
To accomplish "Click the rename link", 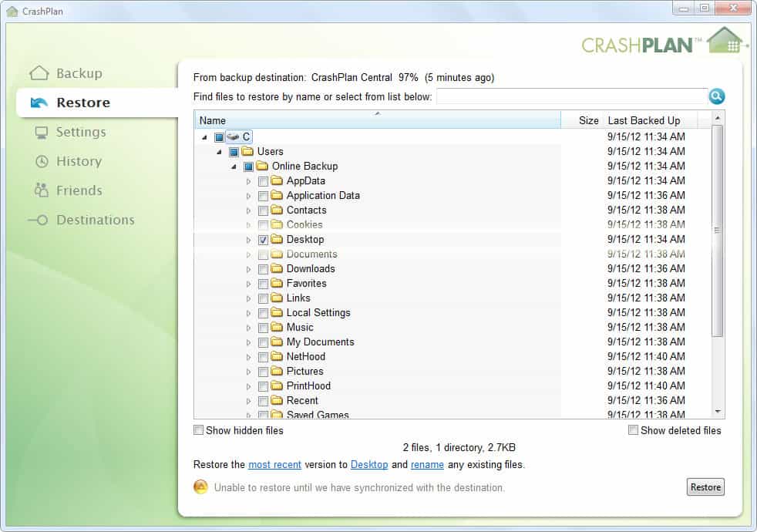I will [427, 464].
